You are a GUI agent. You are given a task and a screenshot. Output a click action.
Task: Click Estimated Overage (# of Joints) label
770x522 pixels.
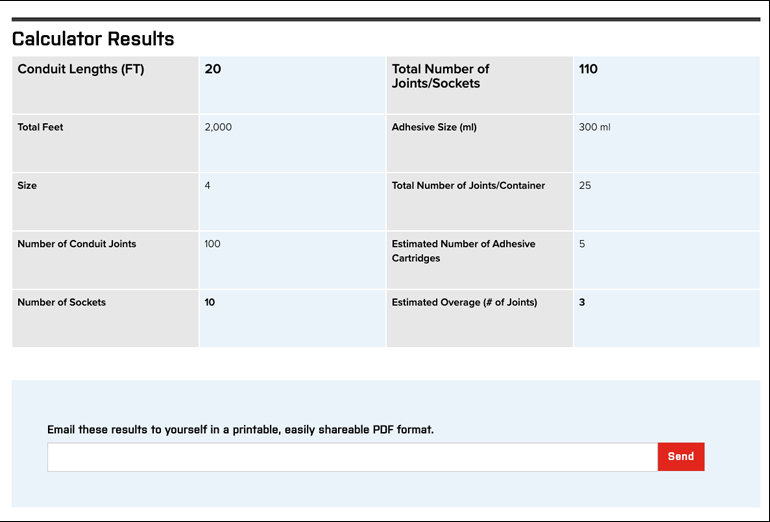(464, 302)
